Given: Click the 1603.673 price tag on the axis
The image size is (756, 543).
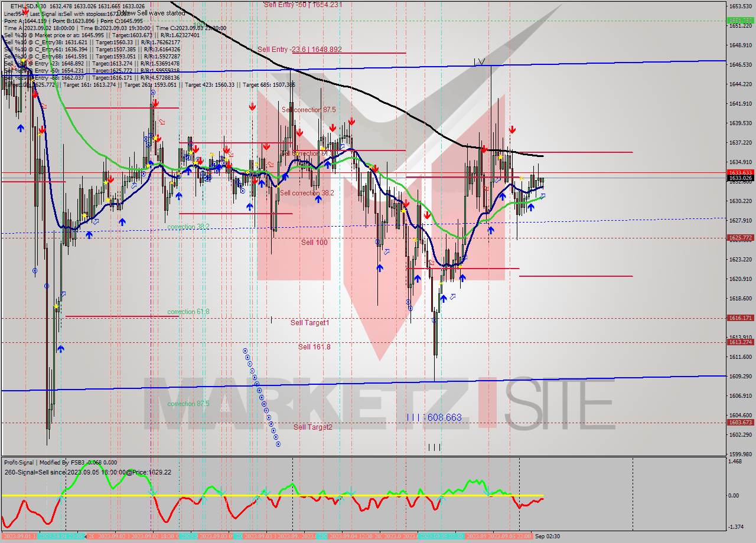Looking at the screenshot, I should (741, 422).
